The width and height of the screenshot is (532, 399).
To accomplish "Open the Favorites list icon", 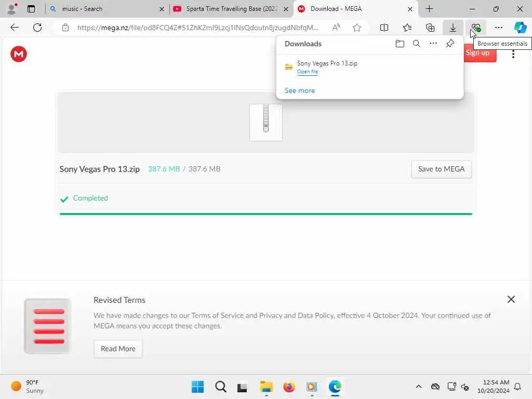I will [407, 28].
